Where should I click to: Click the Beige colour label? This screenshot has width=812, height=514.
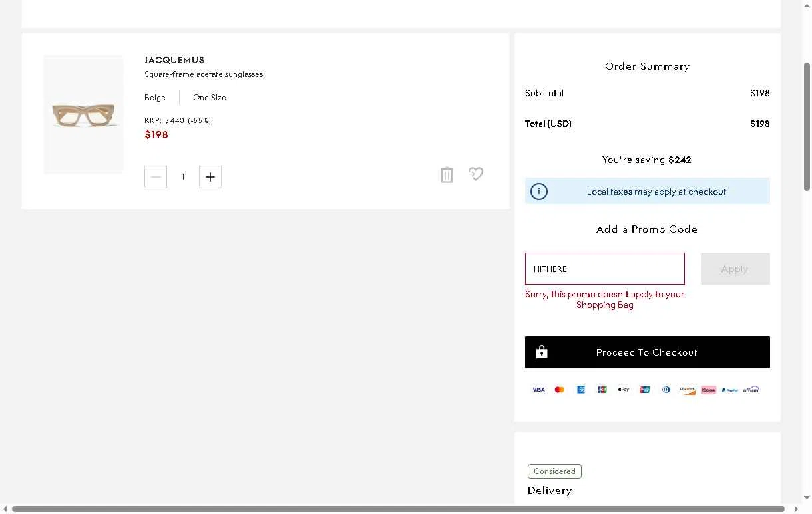point(155,98)
